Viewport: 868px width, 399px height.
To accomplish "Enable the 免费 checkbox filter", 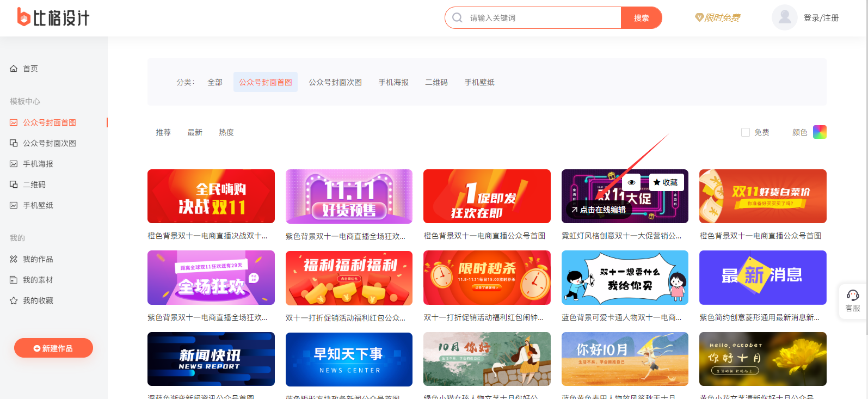I will tap(746, 132).
